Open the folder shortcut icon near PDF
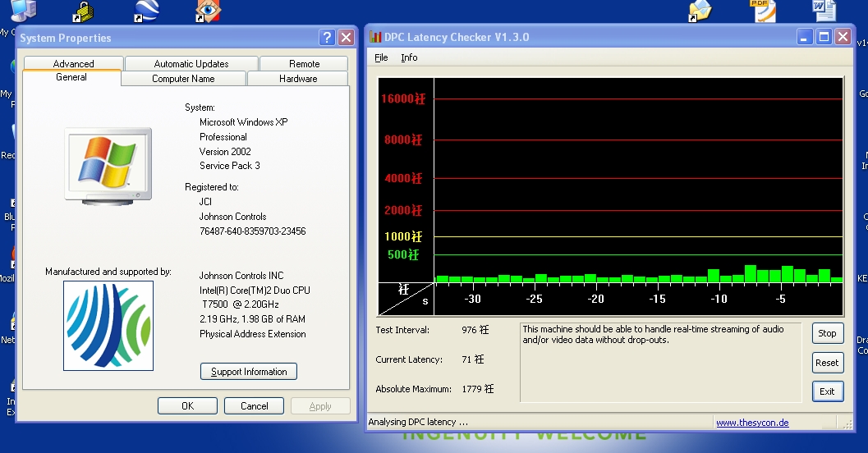Screen dimensions: 868x453 pyautogui.click(x=700, y=11)
